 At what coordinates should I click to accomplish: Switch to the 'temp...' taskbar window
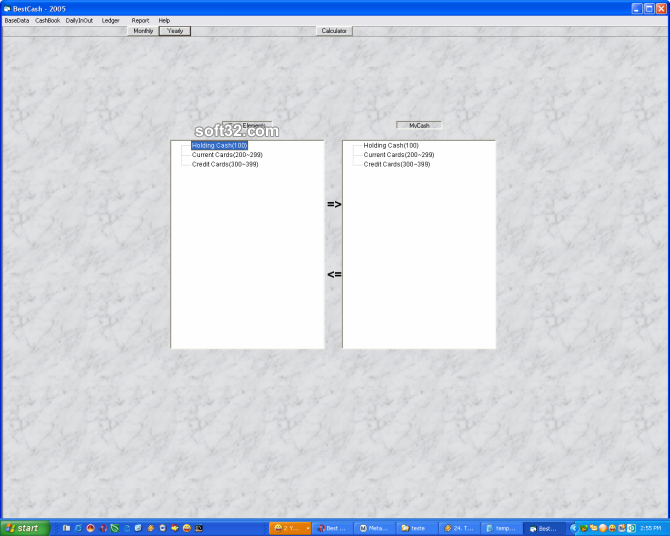[502, 528]
